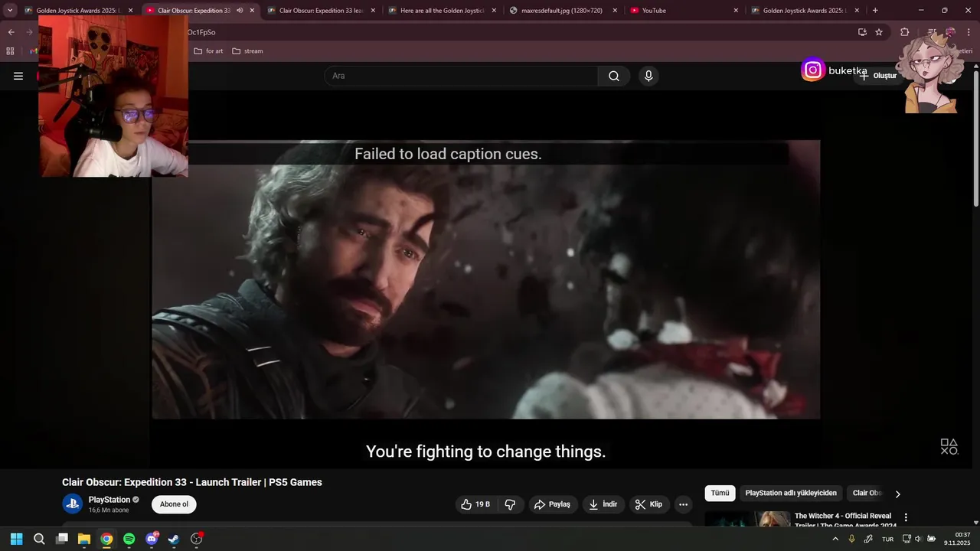Viewport: 980px width, 551px height.
Task: Click the video title Clair Obscur: Expedition 33
Action: [x=191, y=482]
